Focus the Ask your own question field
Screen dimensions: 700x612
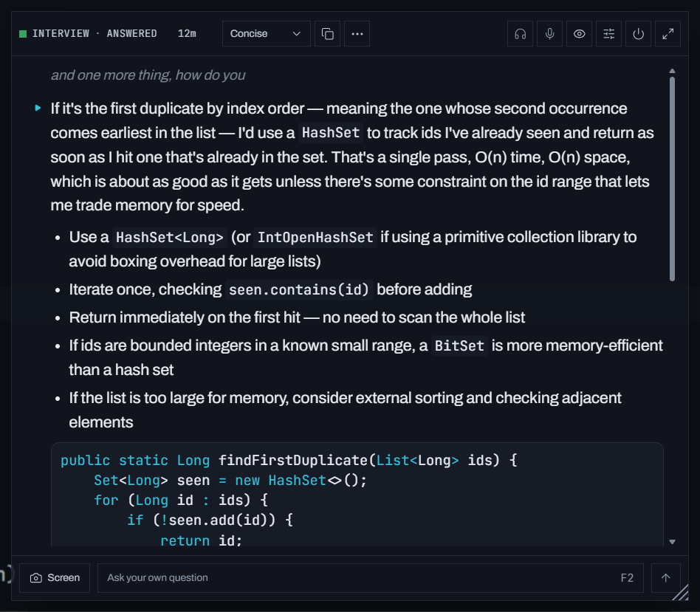click(371, 577)
